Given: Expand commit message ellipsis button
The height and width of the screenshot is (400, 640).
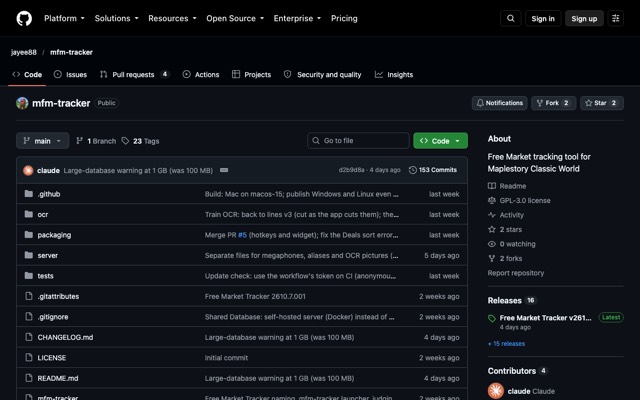Looking at the screenshot, I should [224, 170].
